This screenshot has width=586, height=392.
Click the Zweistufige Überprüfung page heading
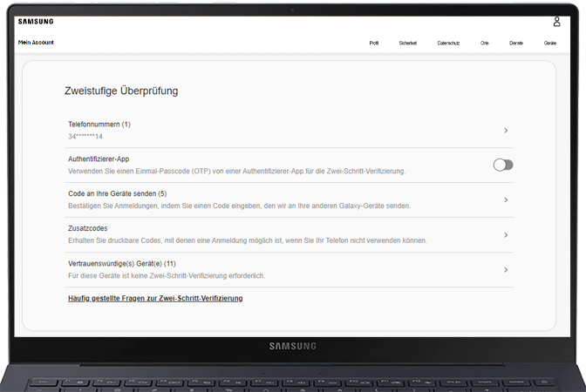pos(121,91)
